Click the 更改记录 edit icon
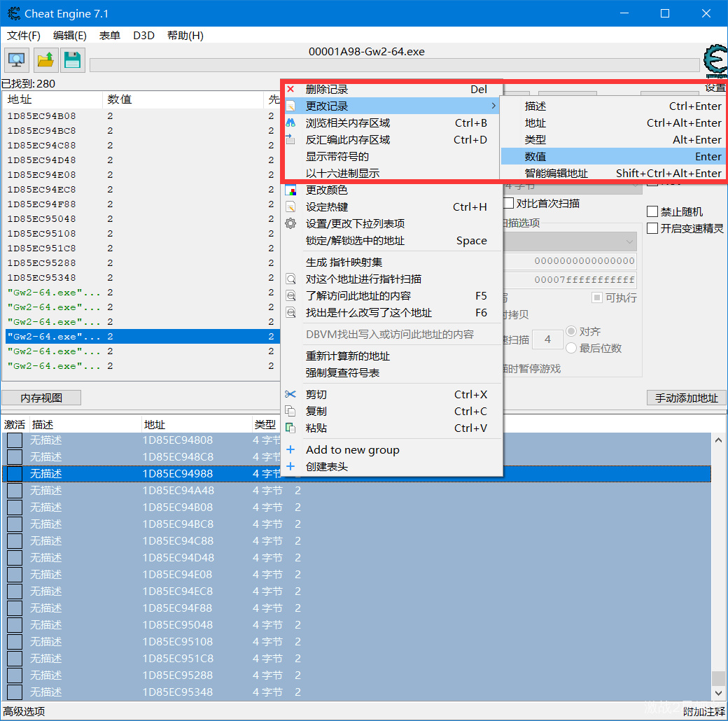 290,106
